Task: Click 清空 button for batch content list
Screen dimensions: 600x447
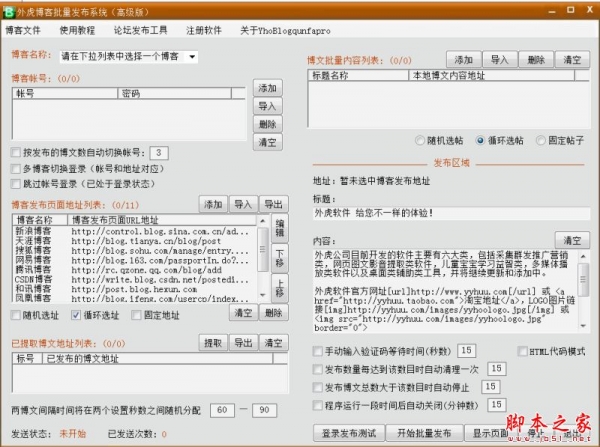Action: tap(572, 60)
